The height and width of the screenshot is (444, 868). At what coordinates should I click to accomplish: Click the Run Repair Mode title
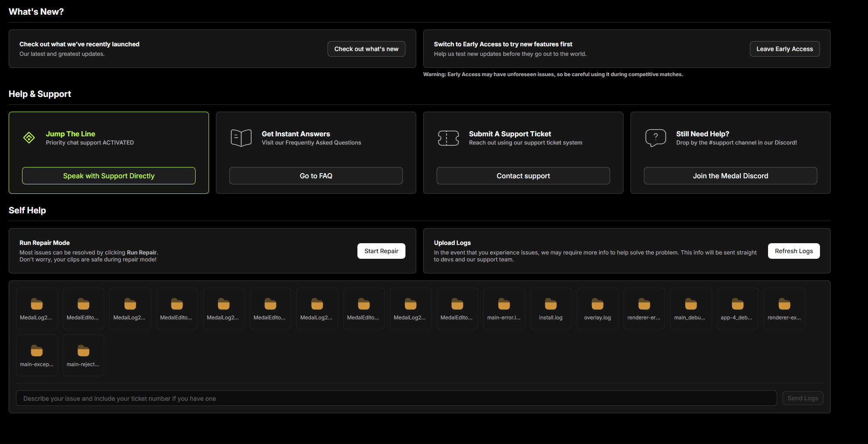pos(45,243)
